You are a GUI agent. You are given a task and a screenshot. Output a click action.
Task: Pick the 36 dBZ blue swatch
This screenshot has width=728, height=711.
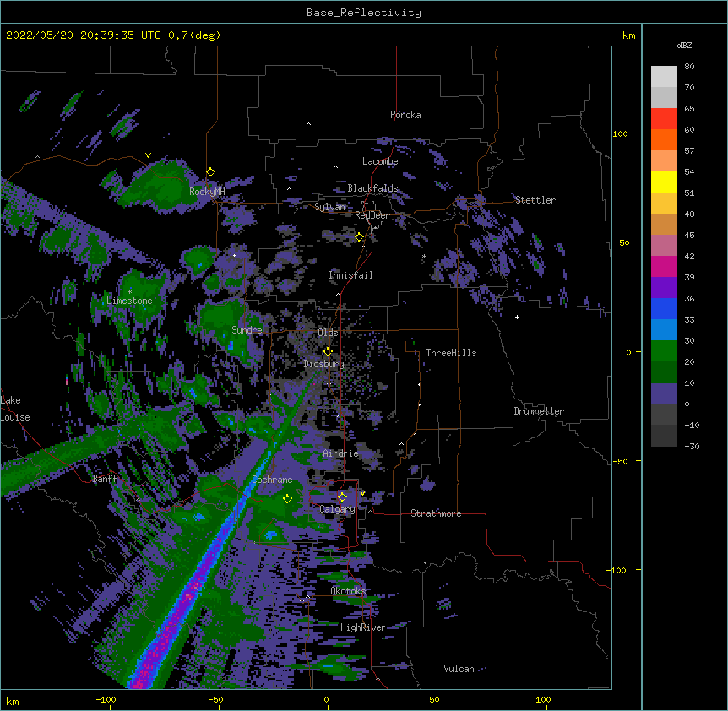pyautogui.click(x=664, y=308)
